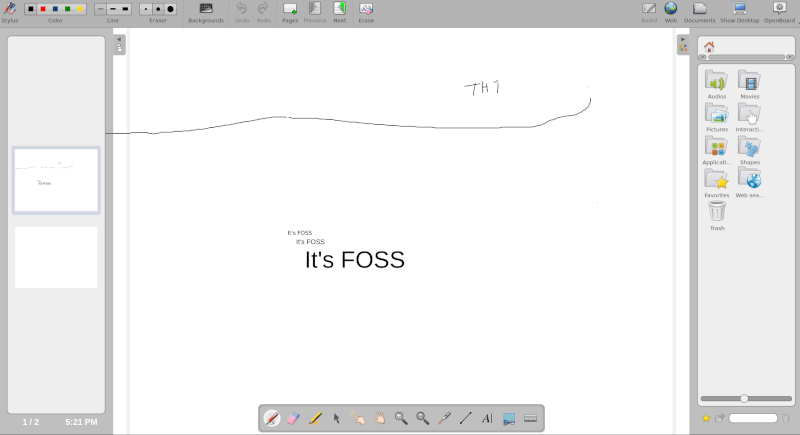Select the Laser Pointer tool
The image size is (800, 435).
444,418
